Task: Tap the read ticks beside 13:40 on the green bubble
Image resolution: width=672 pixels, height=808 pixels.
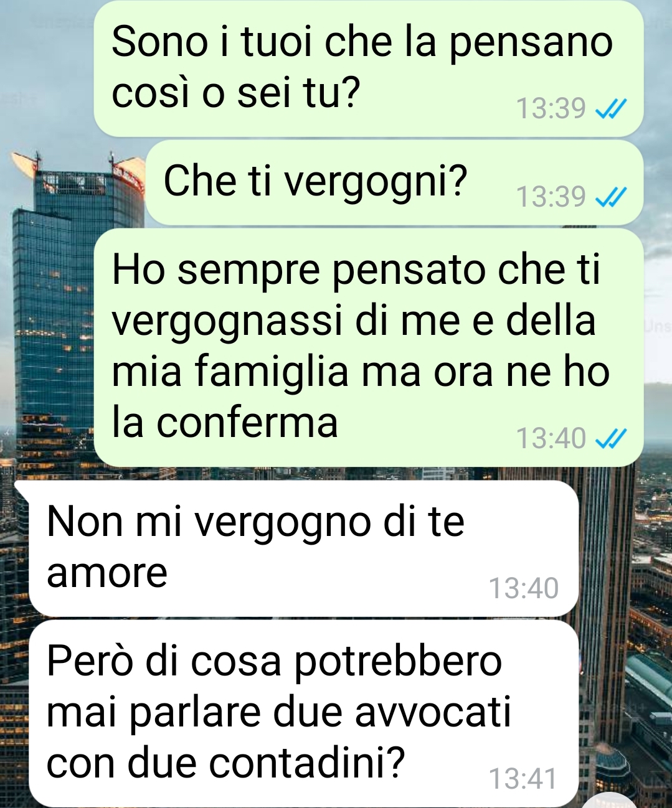Action: click(610, 439)
